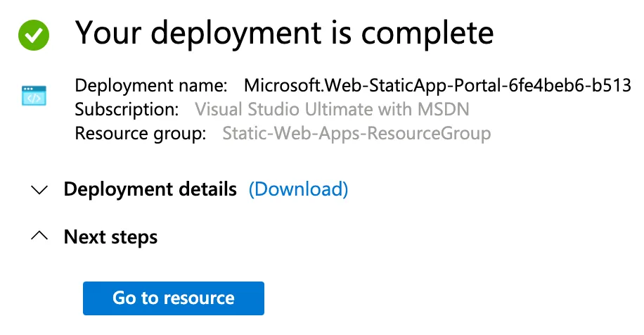Expand the Deployment details chevron

(40, 190)
